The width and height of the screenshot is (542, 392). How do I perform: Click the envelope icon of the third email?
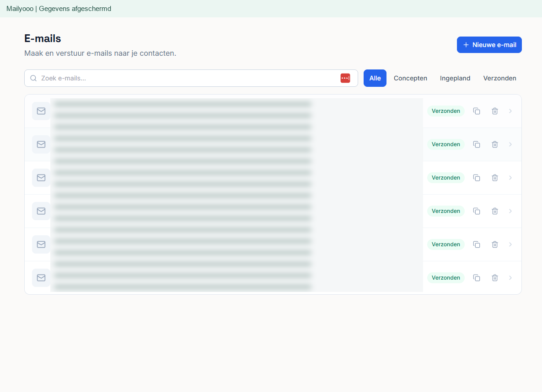coord(41,178)
